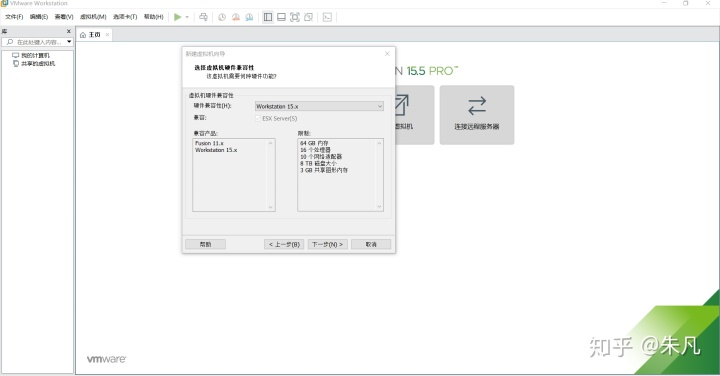The width and height of the screenshot is (720, 376).
Task: Click compatible products list scroll-down arrow
Action: pyautogui.click(x=270, y=207)
